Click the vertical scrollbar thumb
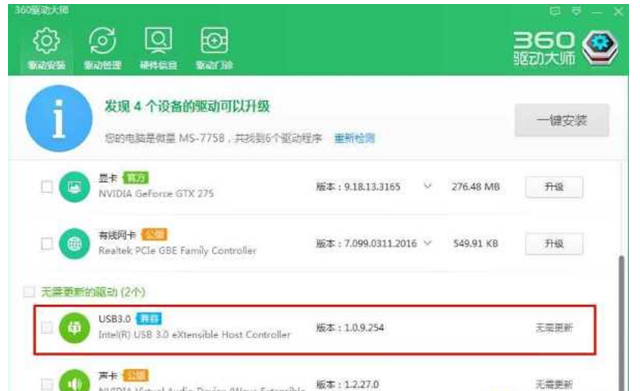The width and height of the screenshot is (640, 391). [621, 322]
